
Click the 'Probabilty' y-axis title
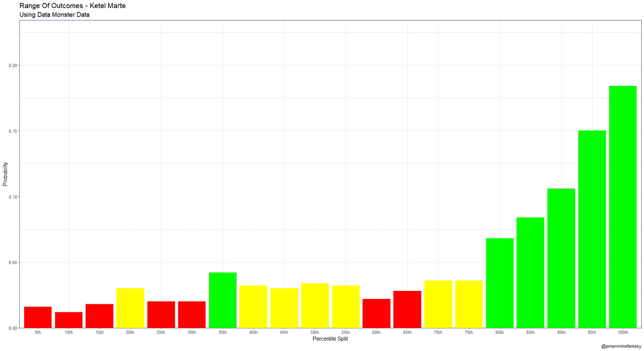(x=5, y=174)
